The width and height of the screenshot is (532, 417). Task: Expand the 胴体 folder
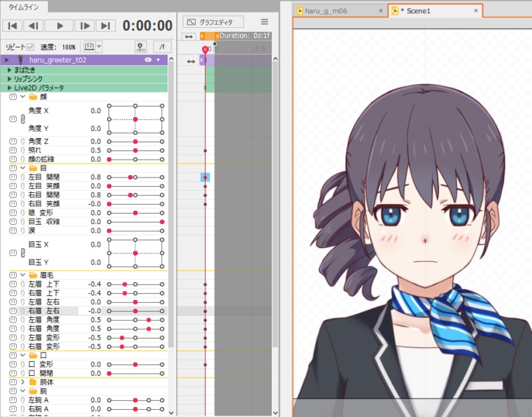point(23,382)
